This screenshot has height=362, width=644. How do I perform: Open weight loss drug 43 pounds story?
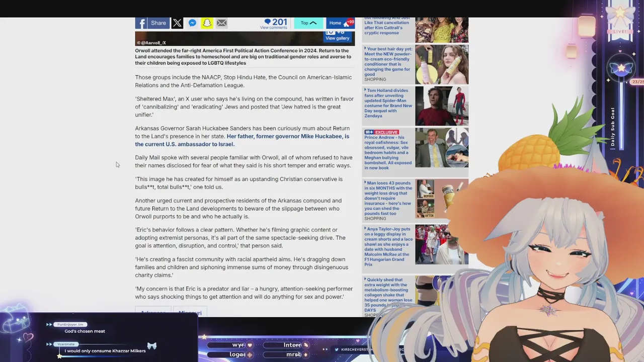388,198
